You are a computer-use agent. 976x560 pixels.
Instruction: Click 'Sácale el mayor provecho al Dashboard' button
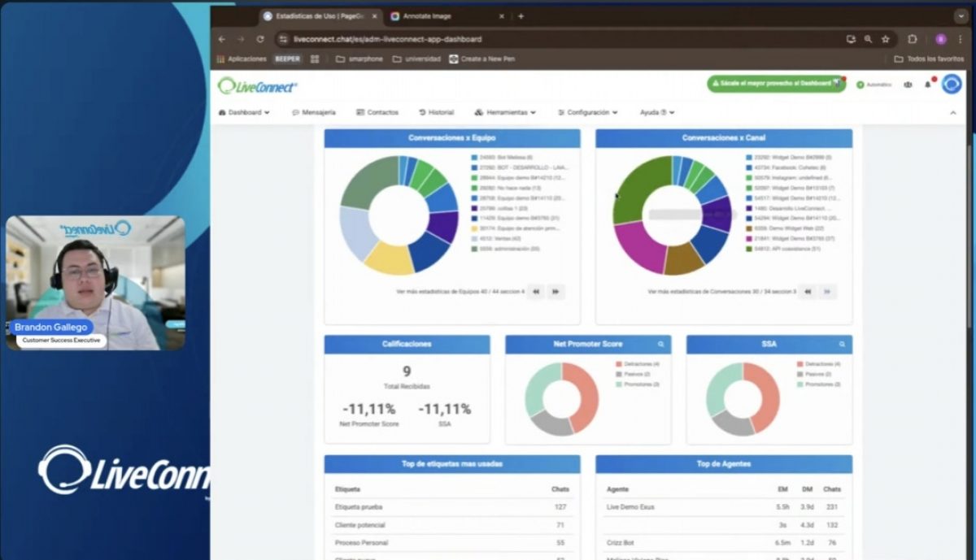(x=775, y=84)
